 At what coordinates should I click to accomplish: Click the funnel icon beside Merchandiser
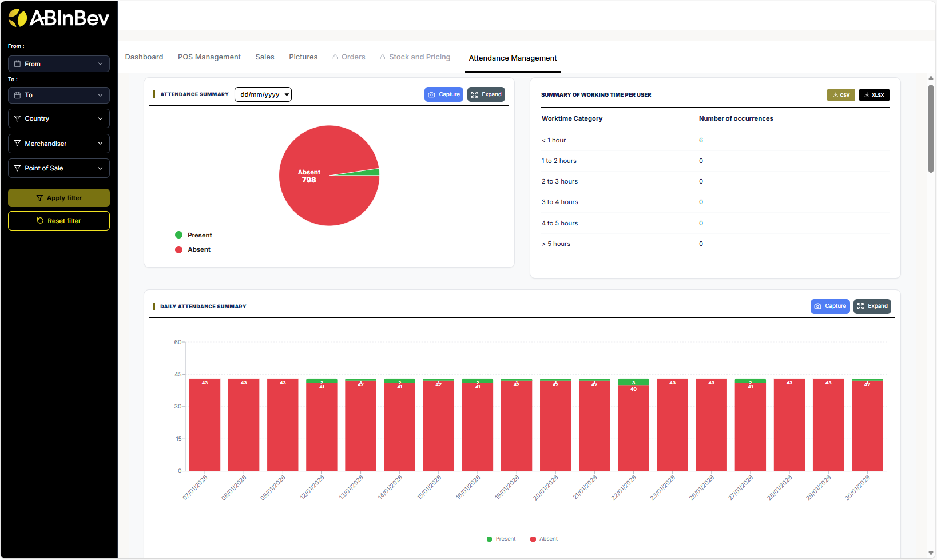(18, 144)
